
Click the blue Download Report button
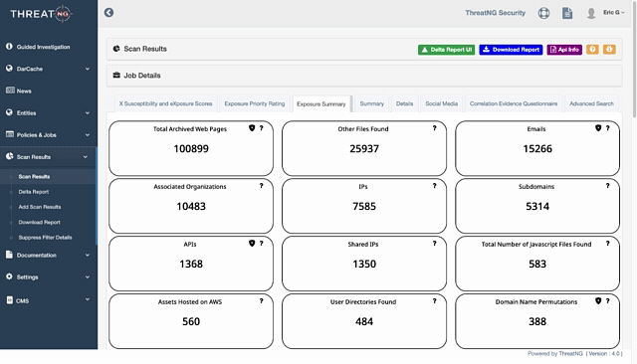(511, 50)
